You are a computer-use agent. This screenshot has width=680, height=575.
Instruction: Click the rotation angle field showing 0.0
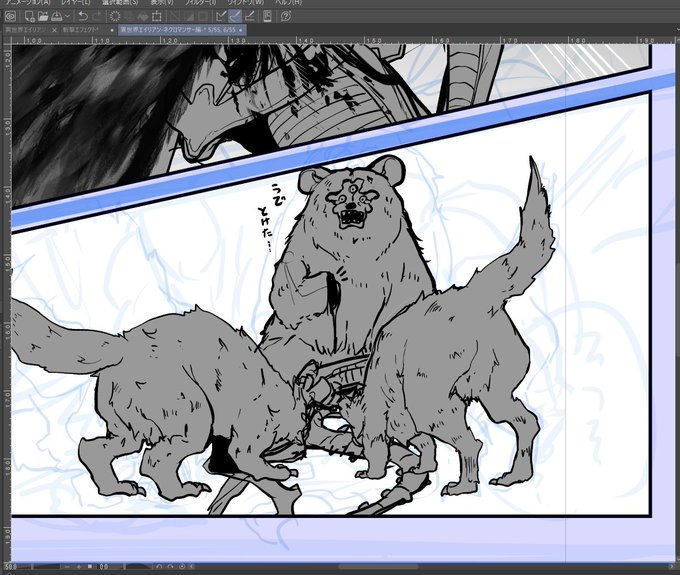click(x=104, y=567)
